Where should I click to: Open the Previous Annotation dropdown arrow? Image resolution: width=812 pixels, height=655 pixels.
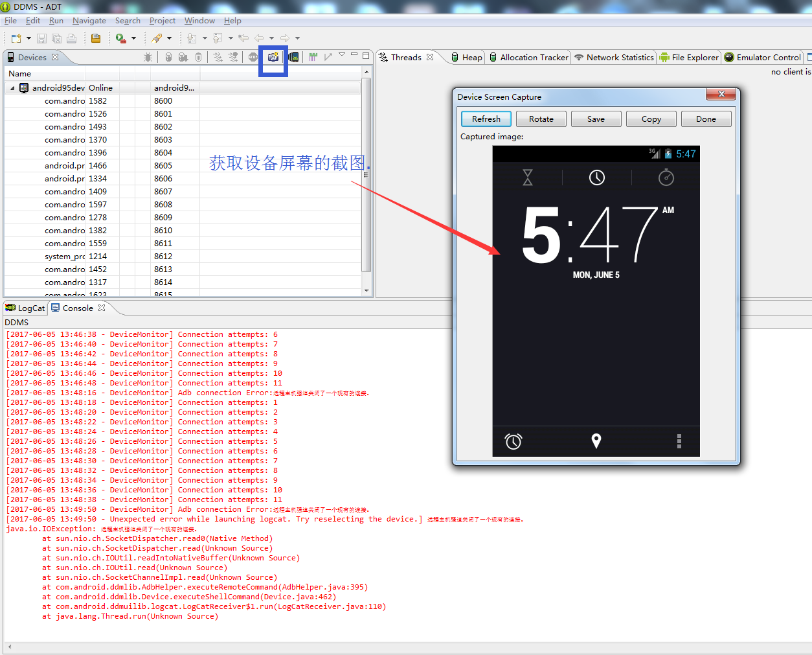pyautogui.click(x=231, y=38)
